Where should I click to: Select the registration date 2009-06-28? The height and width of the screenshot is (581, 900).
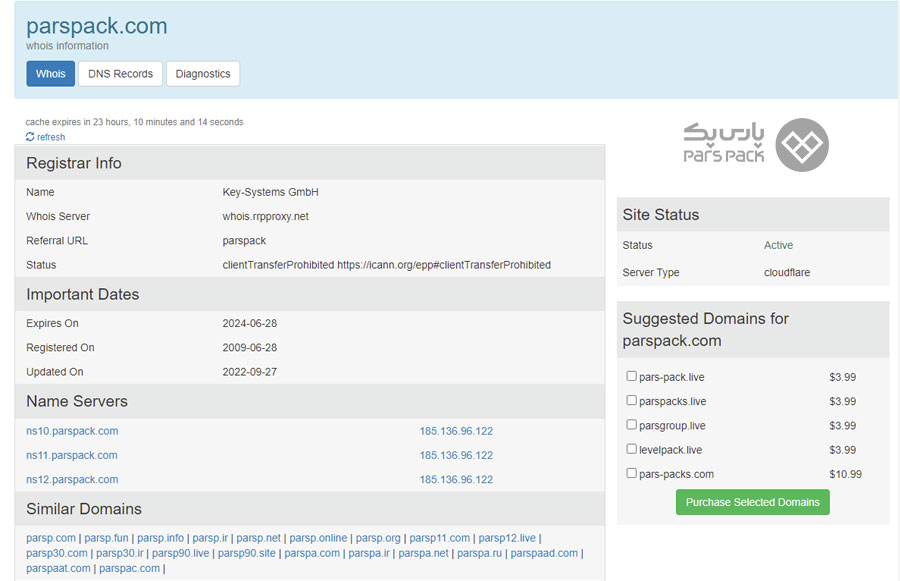[250, 348]
